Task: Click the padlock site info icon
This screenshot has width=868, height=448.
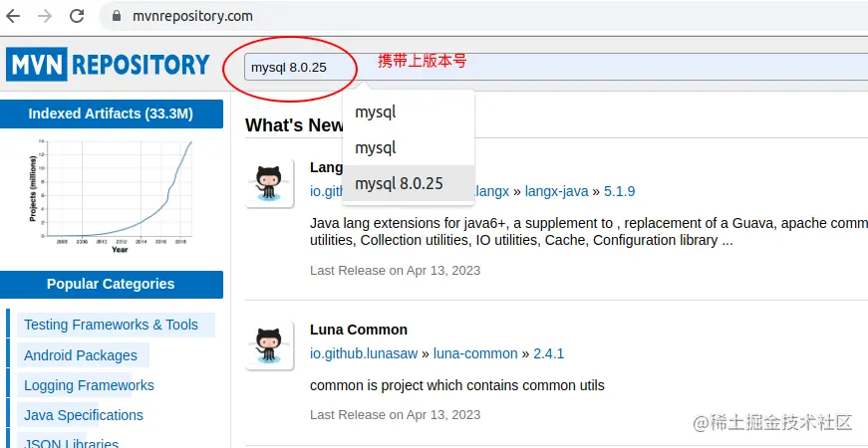Action: tap(117, 16)
